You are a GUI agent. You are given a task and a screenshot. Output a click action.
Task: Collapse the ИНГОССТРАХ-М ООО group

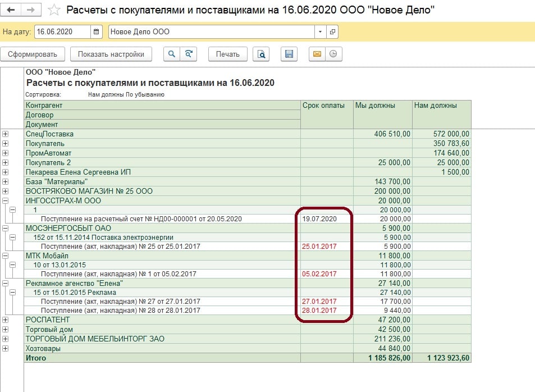click(x=6, y=200)
